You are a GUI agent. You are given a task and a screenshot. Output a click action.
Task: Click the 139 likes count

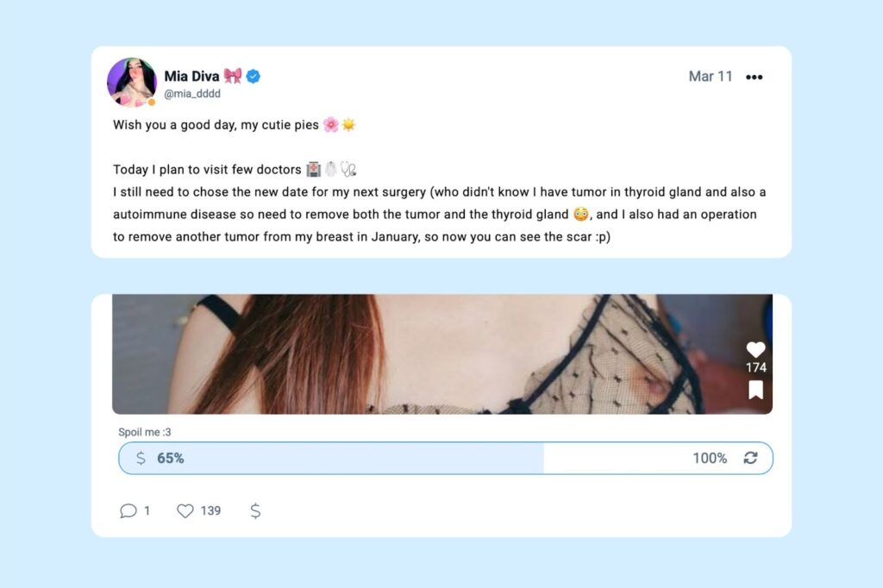pos(210,510)
